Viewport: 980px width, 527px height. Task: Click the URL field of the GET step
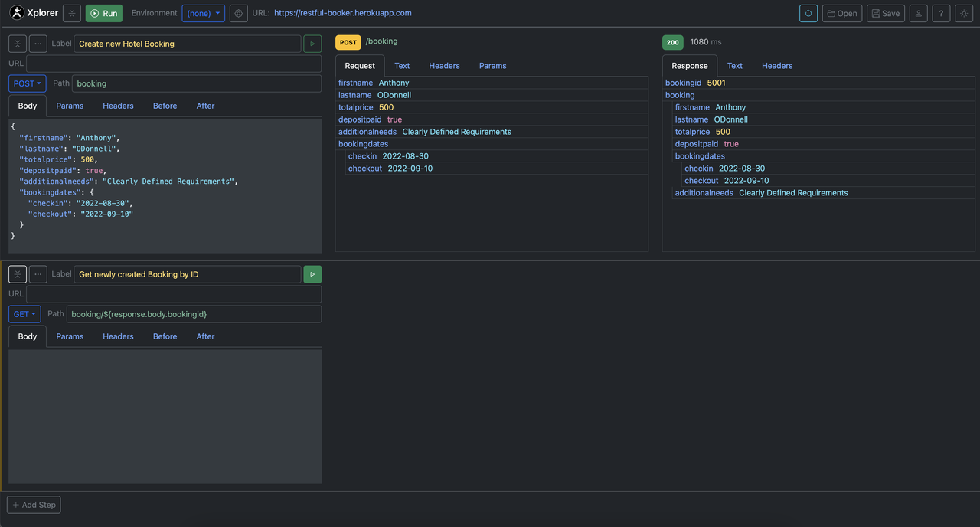coord(174,294)
